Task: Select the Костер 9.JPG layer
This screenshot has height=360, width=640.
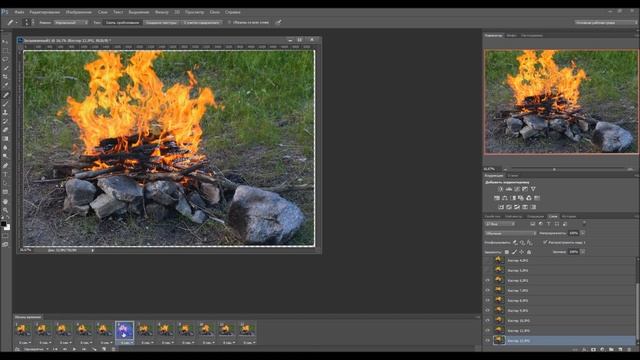Action: coord(564,310)
